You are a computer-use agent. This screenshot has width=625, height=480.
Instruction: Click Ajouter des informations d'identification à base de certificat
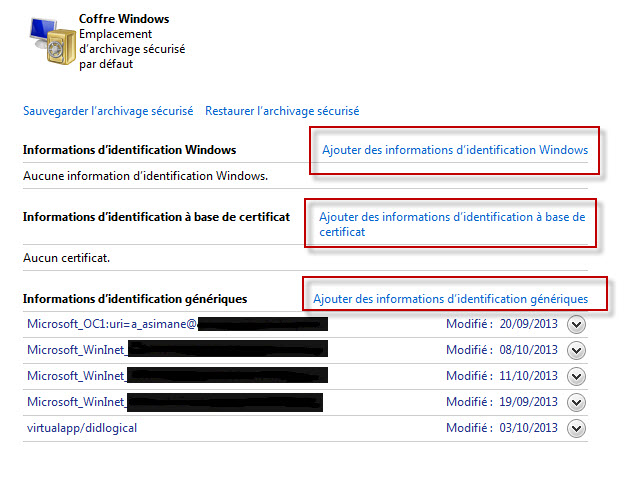(452, 224)
